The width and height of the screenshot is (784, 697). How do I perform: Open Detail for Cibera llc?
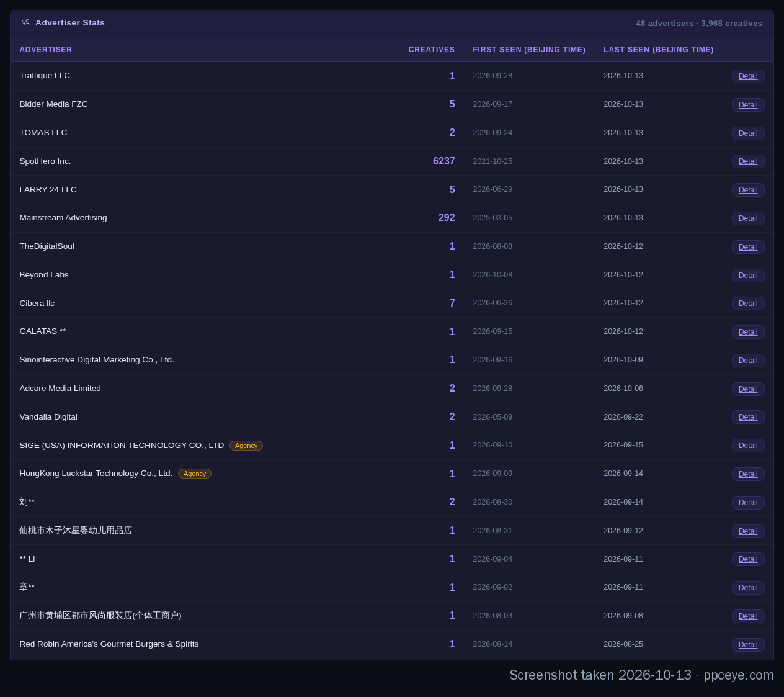point(748,304)
